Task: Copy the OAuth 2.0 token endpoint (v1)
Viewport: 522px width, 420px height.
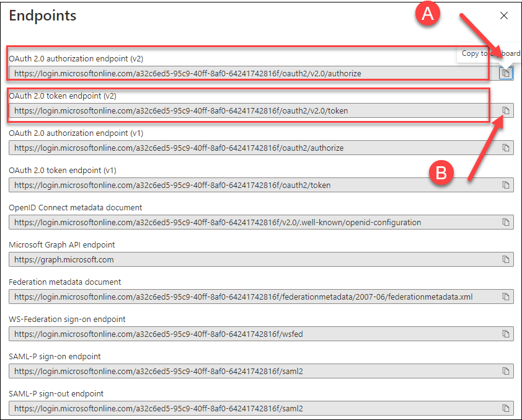Action: (506, 185)
